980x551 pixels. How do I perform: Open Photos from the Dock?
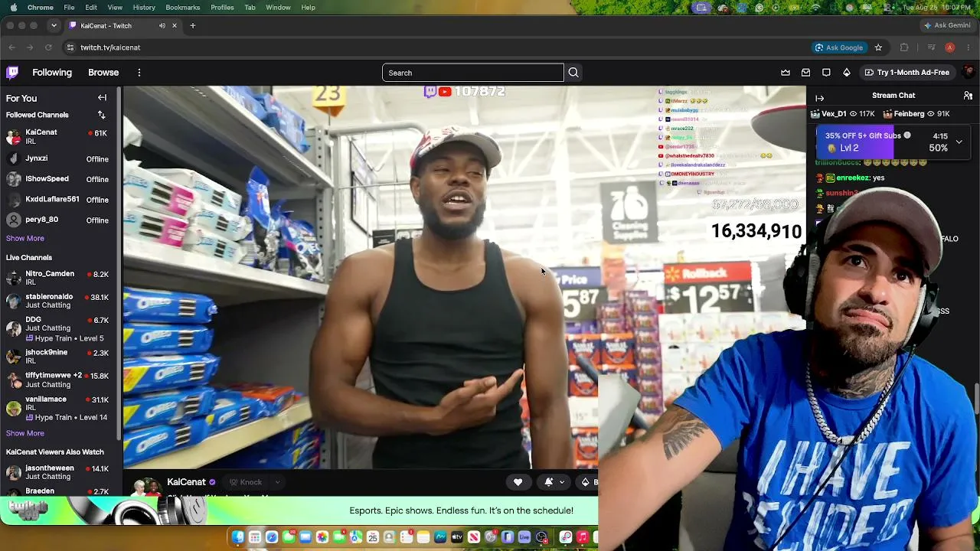pyautogui.click(x=322, y=537)
